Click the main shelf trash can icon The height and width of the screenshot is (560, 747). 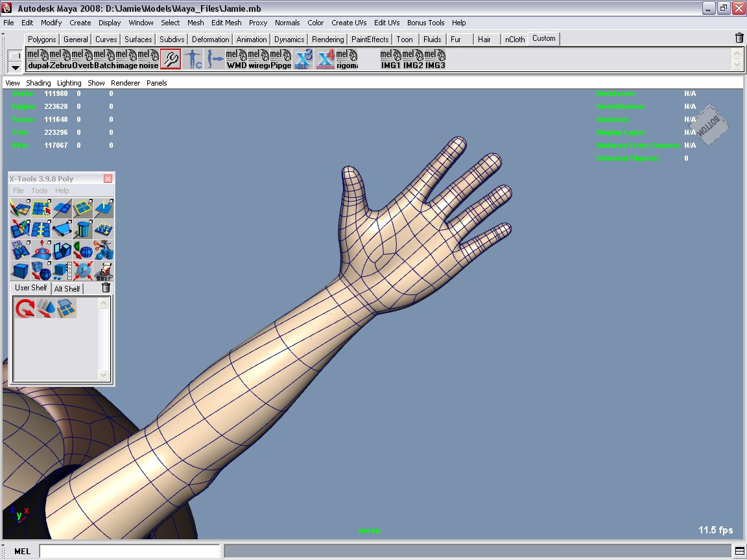(739, 38)
